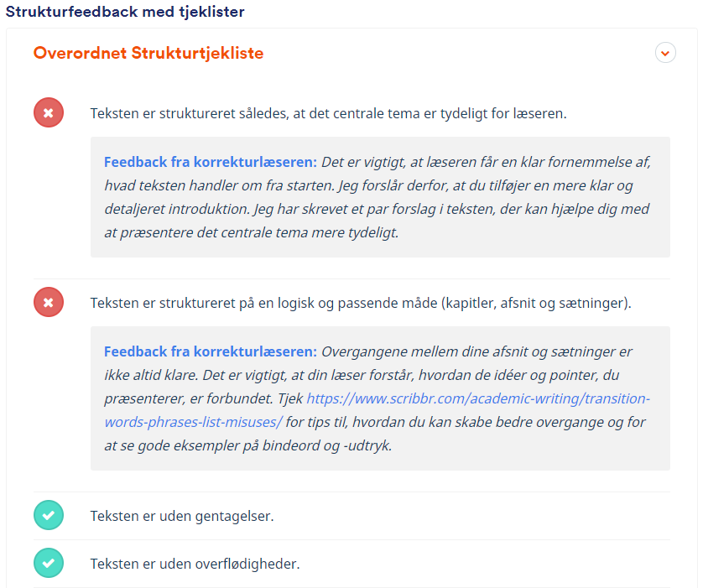Select checklist text about kapitler, afsnit og sætninger
Screen dimensions: 703x588
coord(361,303)
